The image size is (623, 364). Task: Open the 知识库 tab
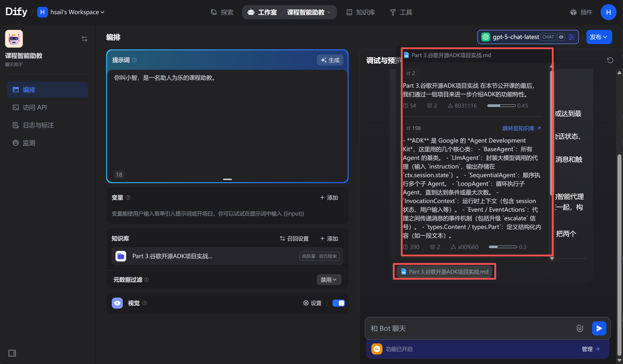361,12
